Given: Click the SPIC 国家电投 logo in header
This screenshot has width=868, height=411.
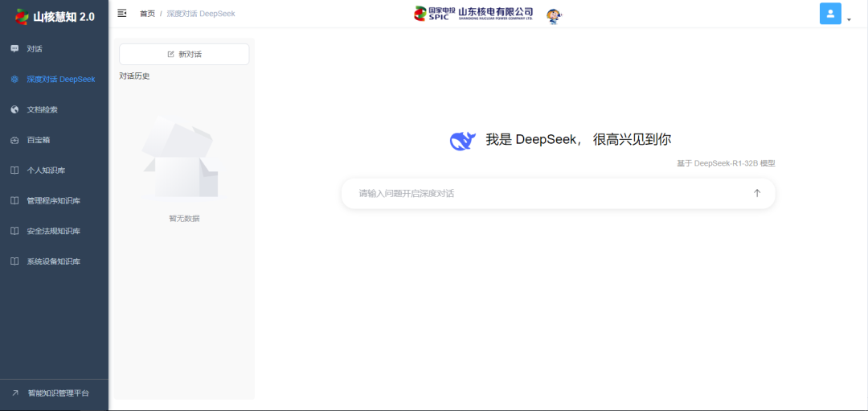Looking at the screenshot, I should click(x=435, y=14).
